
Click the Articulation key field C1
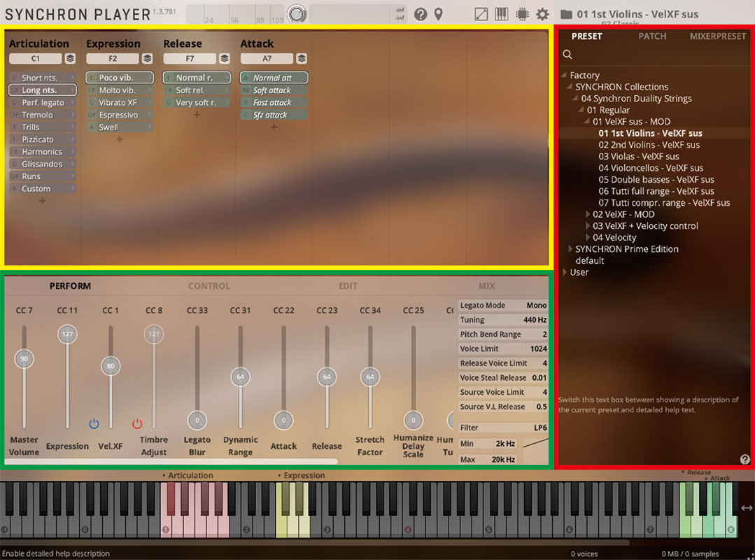tap(35, 58)
